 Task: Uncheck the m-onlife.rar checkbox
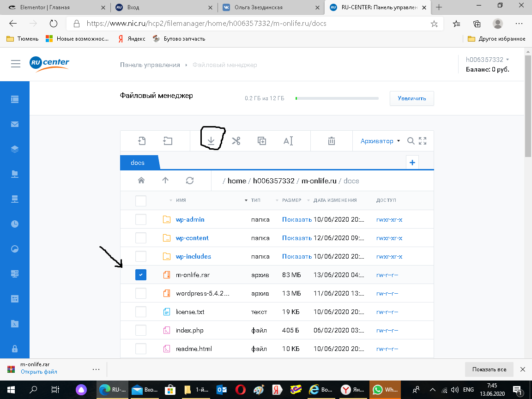pos(141,274)
